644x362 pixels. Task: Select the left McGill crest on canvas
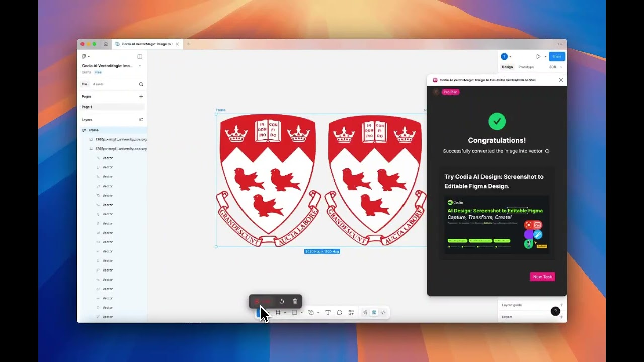pos(268,180)
